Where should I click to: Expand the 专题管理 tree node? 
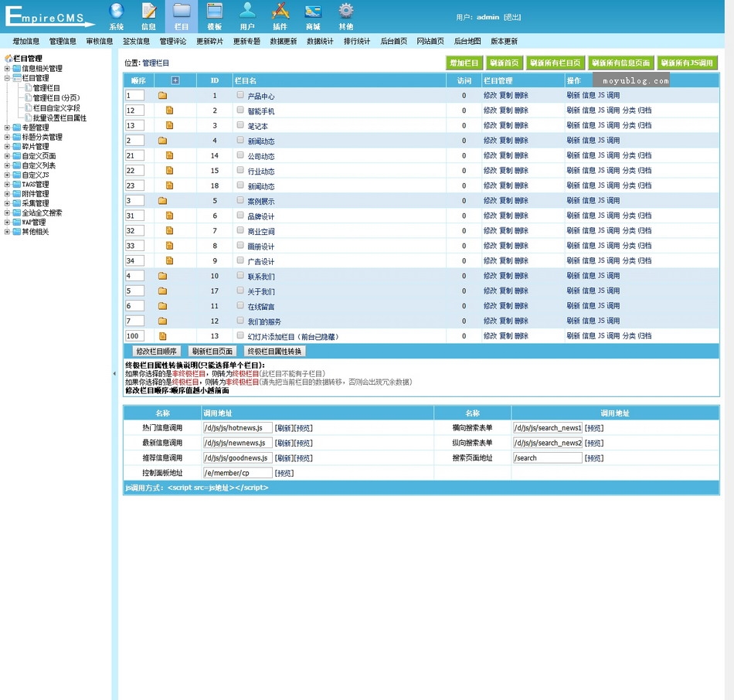(x=7, y=127)
